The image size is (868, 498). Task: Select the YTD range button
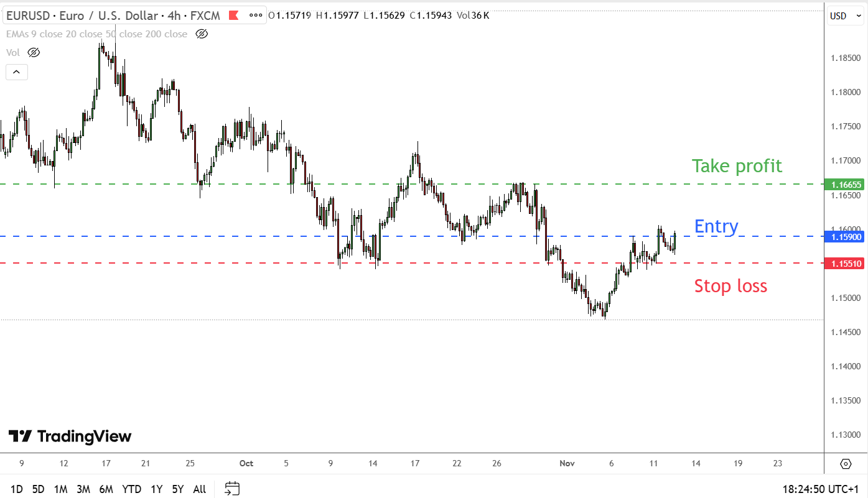click(132, 489)
